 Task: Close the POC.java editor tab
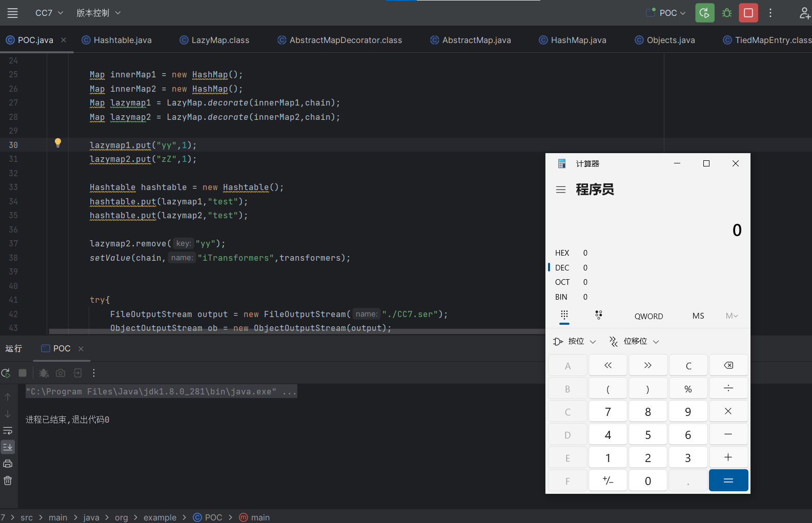coord(64,40)
